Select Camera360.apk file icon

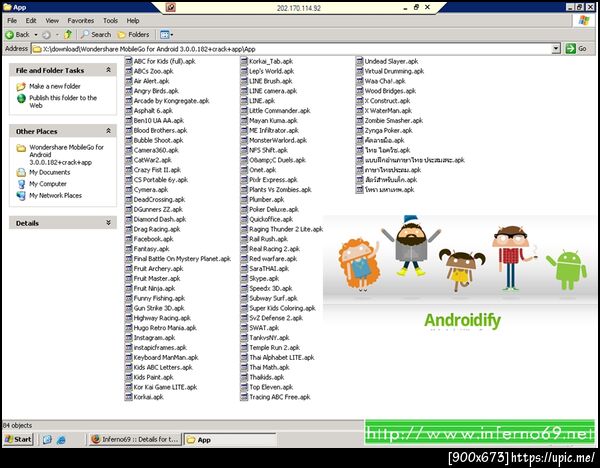point(129,150)
